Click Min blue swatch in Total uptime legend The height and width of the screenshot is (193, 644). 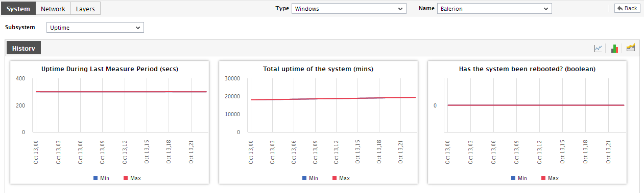tap(304, 178)
